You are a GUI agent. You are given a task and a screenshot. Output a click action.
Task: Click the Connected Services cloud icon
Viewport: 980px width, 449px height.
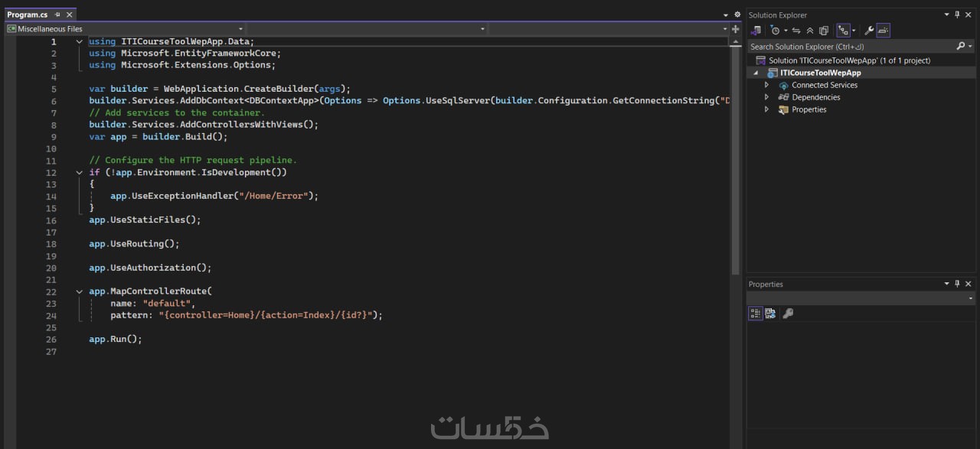point(783,85)
